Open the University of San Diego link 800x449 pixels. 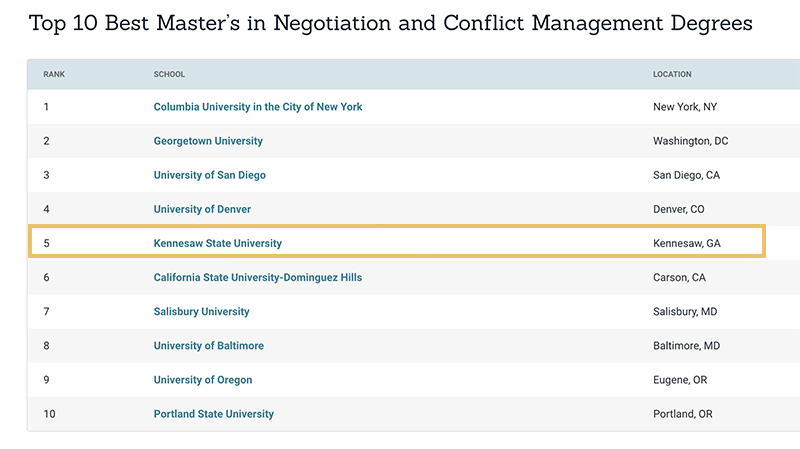(x=209, y=175)
